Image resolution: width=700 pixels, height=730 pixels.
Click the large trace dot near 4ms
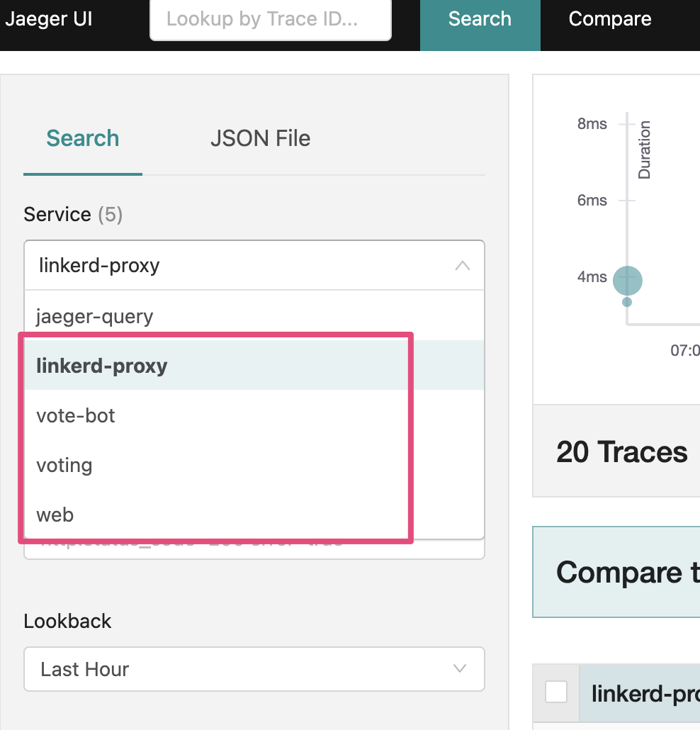(x=628, y=281)
